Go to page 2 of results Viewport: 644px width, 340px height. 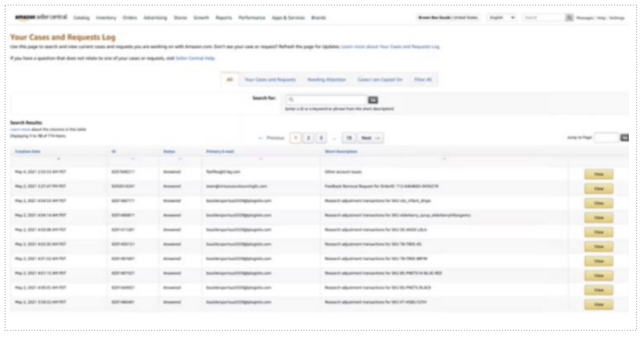(308, 137)
